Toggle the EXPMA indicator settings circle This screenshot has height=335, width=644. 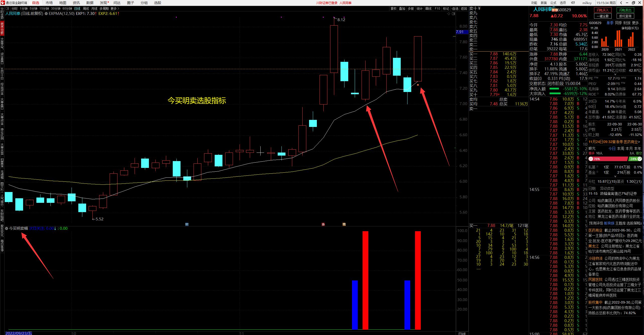point(46,14)
